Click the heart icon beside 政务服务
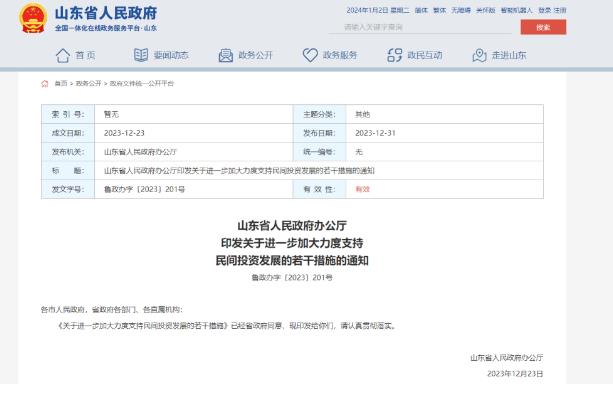This screenshot has height=399, width=613. click(x=310, y=55)
